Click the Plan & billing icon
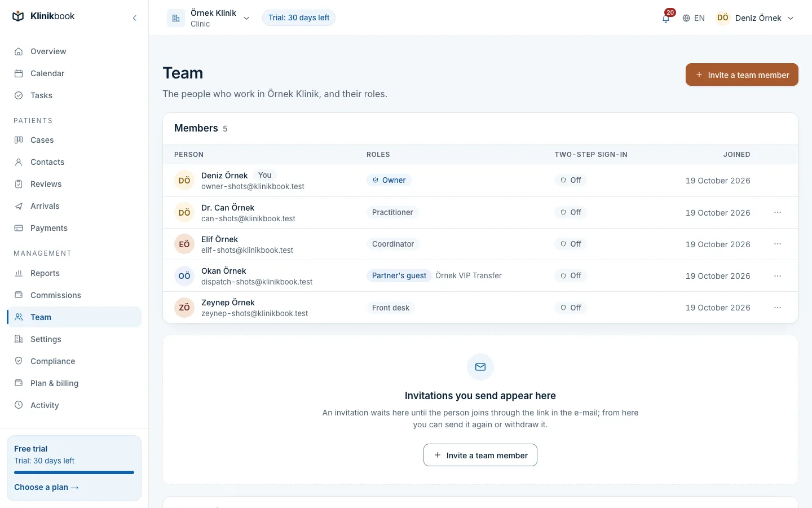Viewport: 812px width, 508px height. click(x=19, y=383)
